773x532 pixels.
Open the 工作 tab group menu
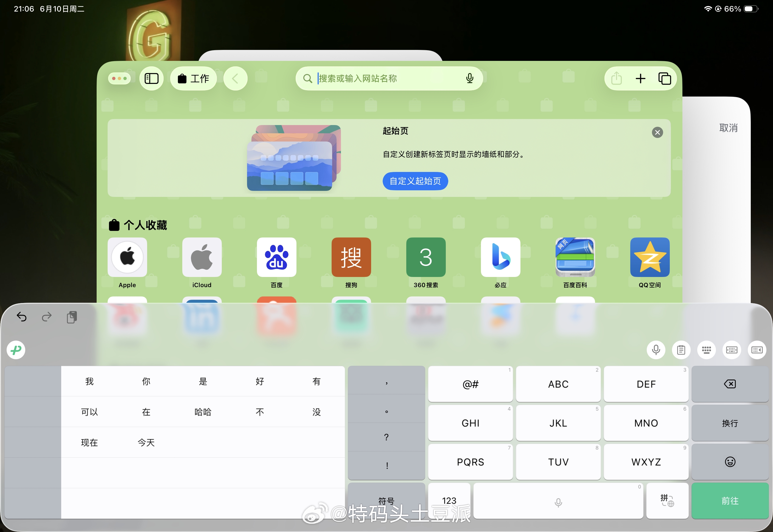[x=194, y=79]
